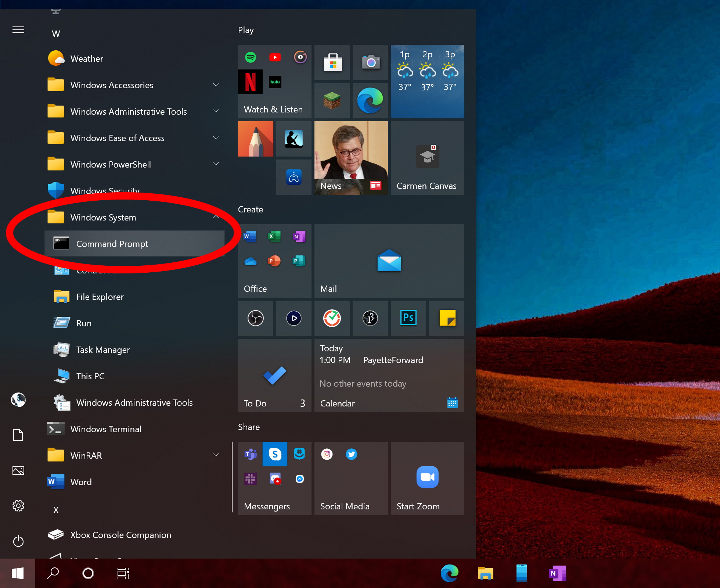
Task: Launch the Start Zoom tile
Action: tap(427, 478)
